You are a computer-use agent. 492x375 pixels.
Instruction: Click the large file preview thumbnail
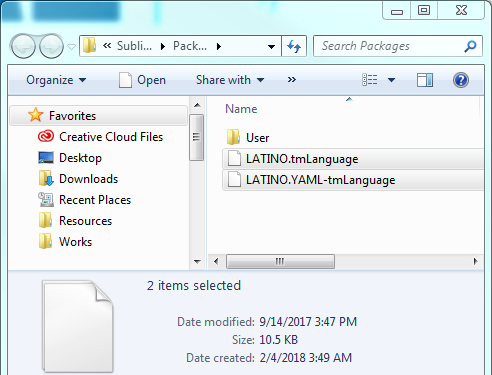78,327
